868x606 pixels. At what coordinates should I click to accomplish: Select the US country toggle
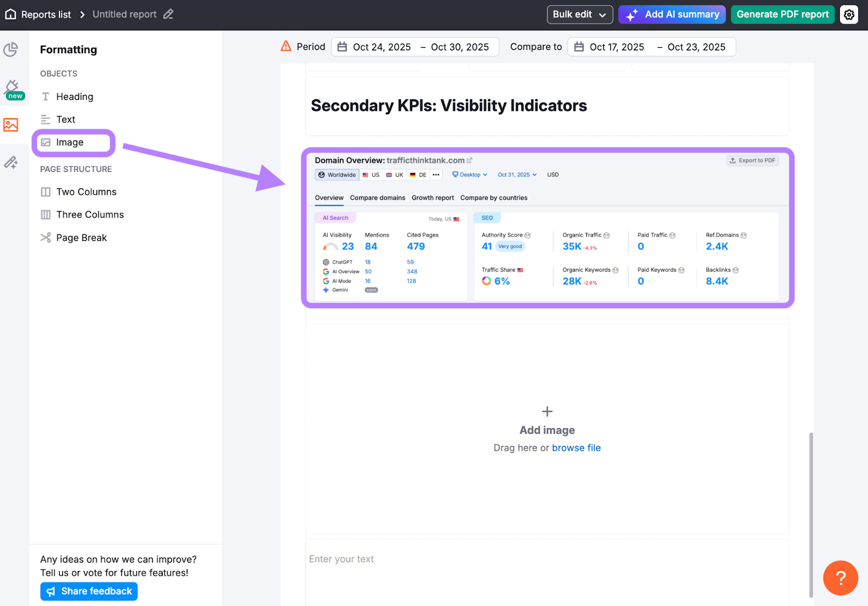371,175
